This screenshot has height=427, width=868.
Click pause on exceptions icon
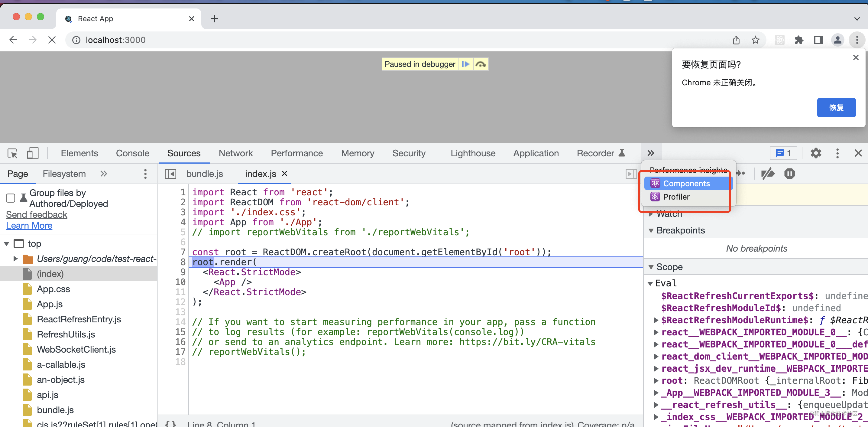click(x=789, y=174)
